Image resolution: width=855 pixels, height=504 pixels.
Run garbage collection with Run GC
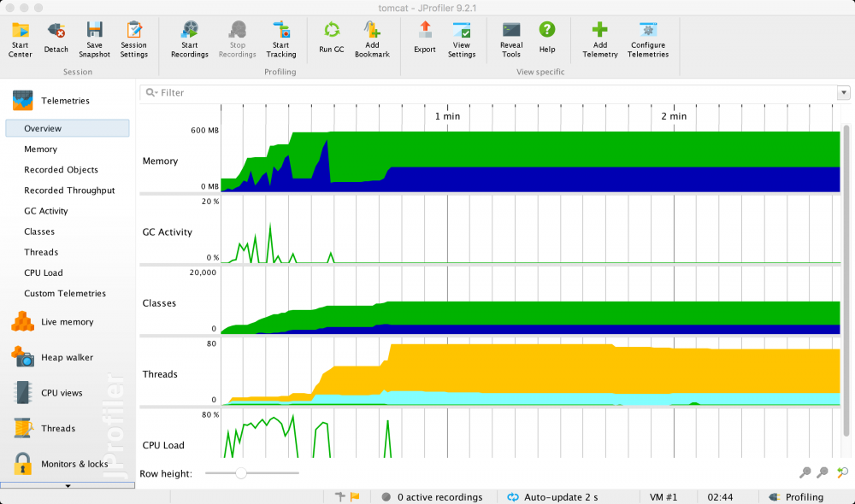331,39
